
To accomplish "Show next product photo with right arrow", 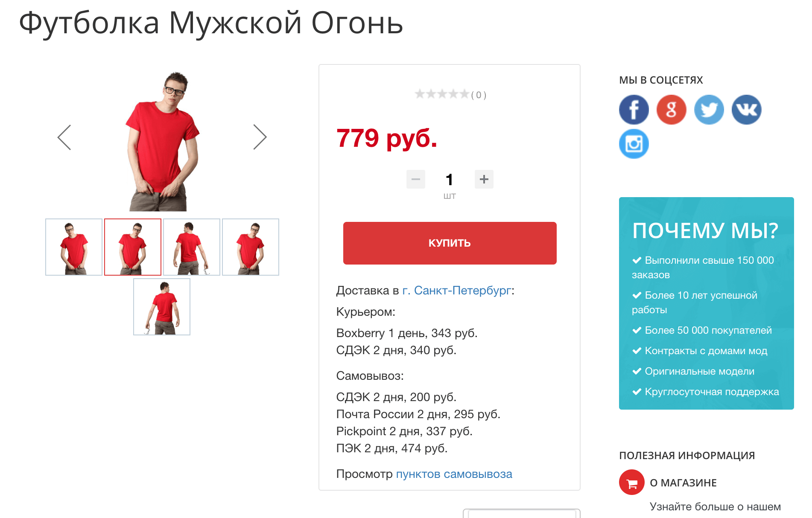I will point(260,137).
